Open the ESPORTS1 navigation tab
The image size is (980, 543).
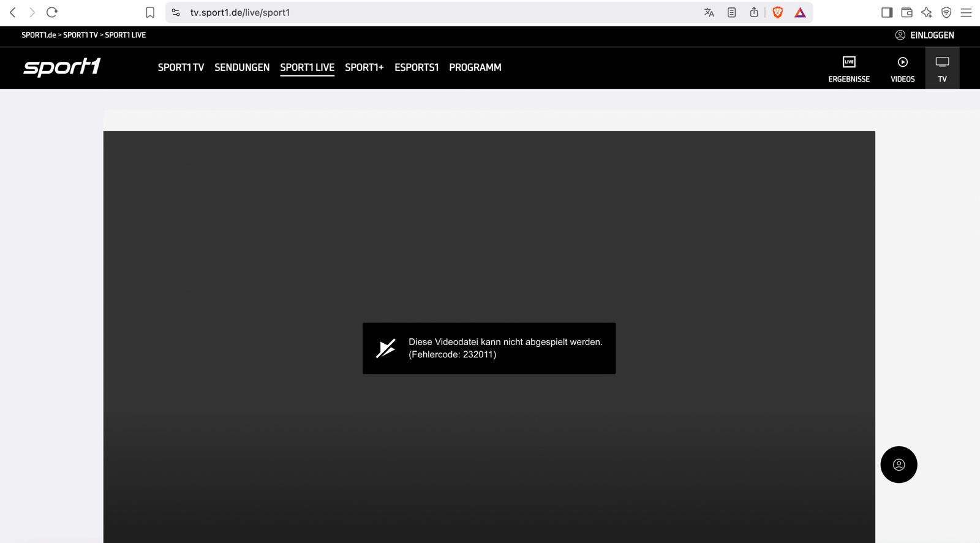[417, 67]
